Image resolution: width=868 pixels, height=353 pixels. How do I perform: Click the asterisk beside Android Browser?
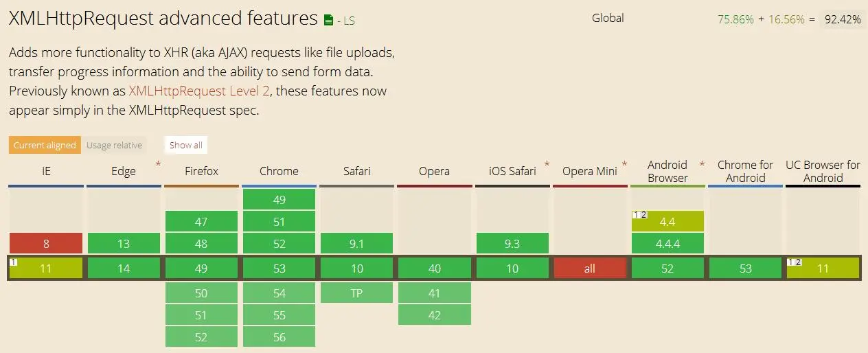click(x=702, y=165)
